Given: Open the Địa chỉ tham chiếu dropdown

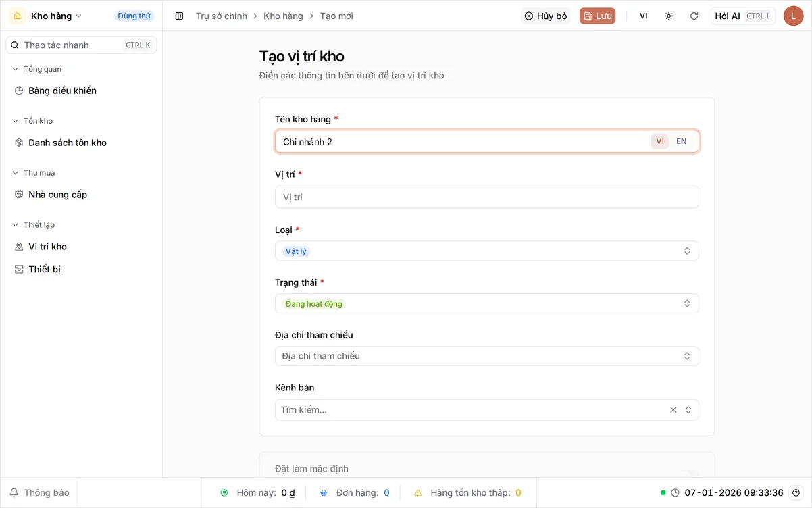Looking at the screenshot, I should tap(486, 356).
